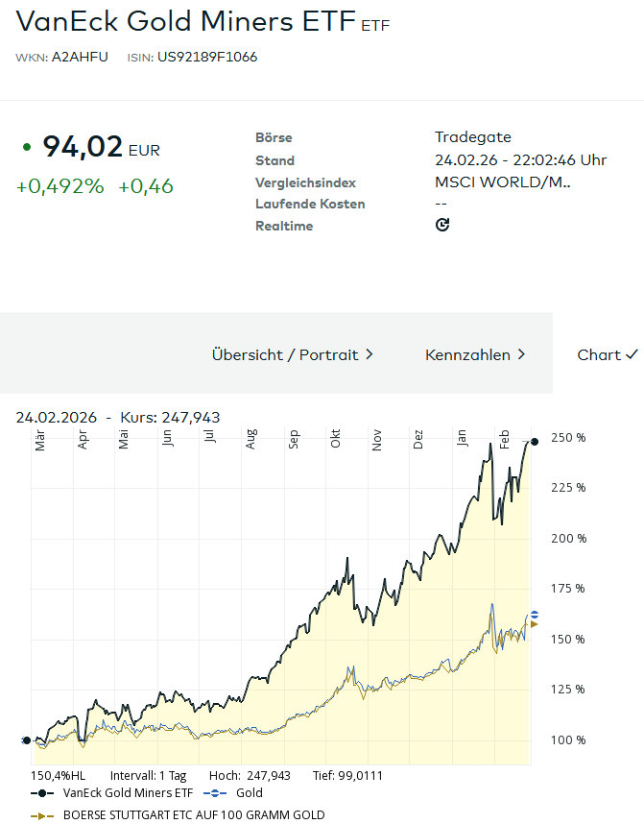Click the Feb month label on chart axis
Image resolution: width=644 pixels, height=824 pixels.
coord(504,439)
